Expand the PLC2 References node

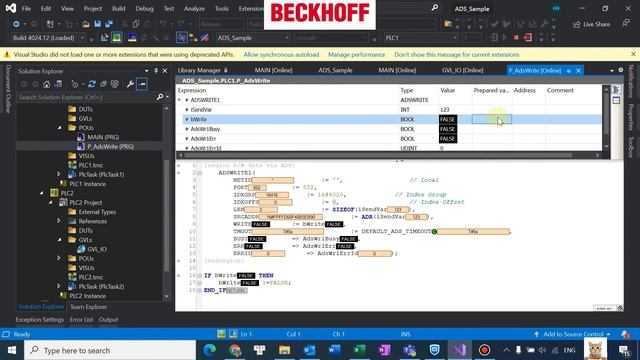pos(59,221)
